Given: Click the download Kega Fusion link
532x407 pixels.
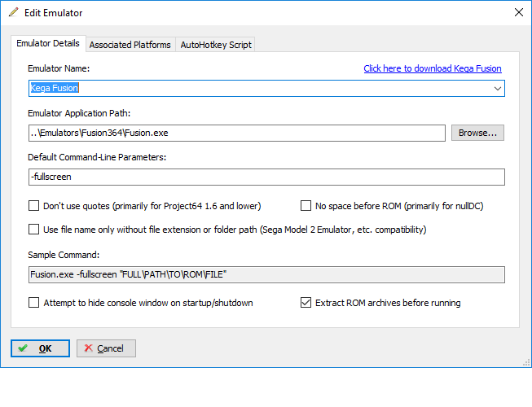Looking at the screenshot, I should coord(433,68).
